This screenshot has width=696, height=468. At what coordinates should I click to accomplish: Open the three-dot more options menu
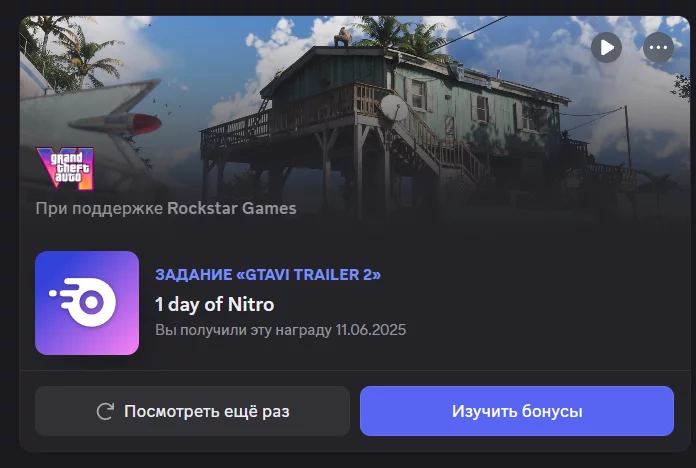pyautogui.click(x=658, y=47)
